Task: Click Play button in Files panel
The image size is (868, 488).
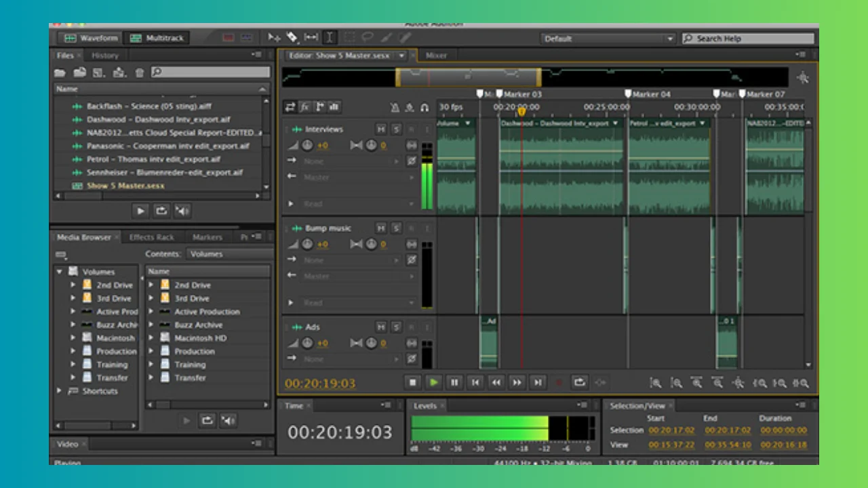Action: click(x=140, y=211)
